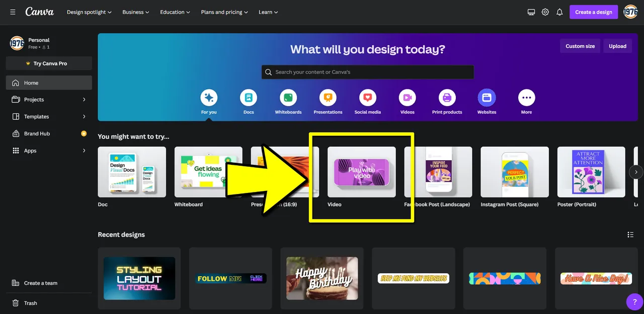Image resolution: width=644 pixels, height=314 pixels.
Task: Open the desktop app monitor icon
Action: [531, 12]
